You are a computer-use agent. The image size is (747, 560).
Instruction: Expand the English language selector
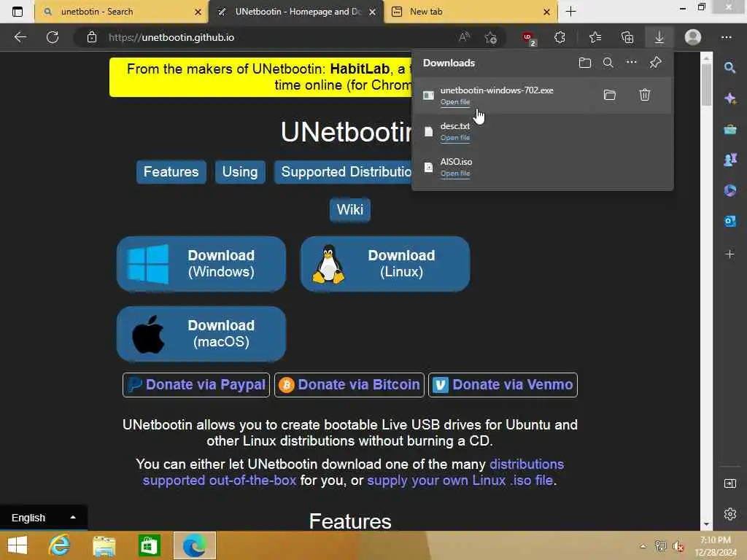[x=43, y=518]
